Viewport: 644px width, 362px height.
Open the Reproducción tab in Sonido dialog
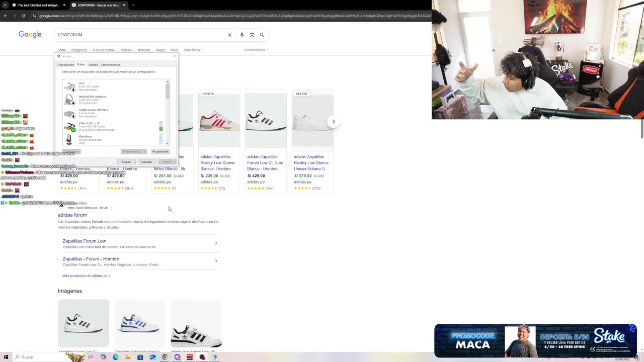[66, 64]
